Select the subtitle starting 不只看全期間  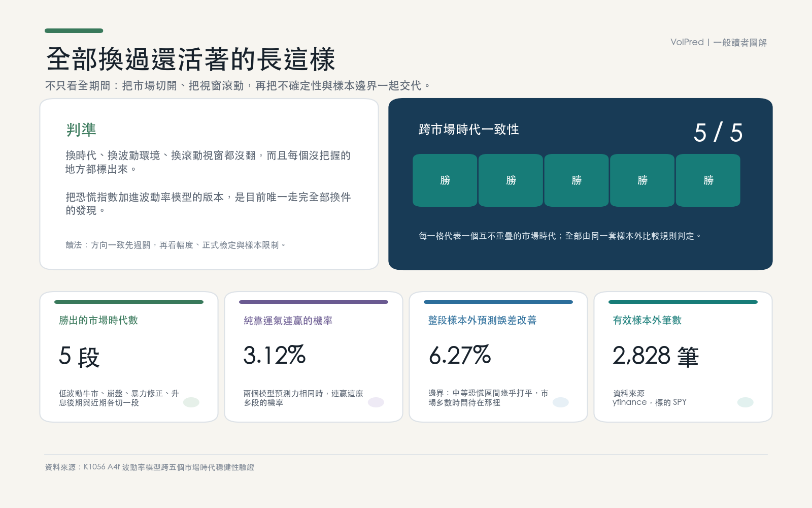[x=238, y=86]
